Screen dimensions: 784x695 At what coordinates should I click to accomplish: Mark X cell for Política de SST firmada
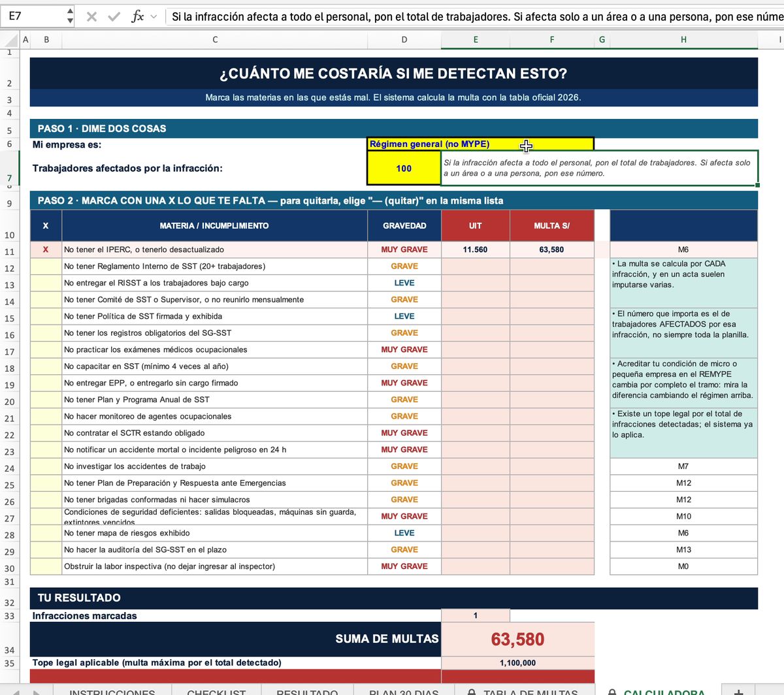(x=46, y=316)
